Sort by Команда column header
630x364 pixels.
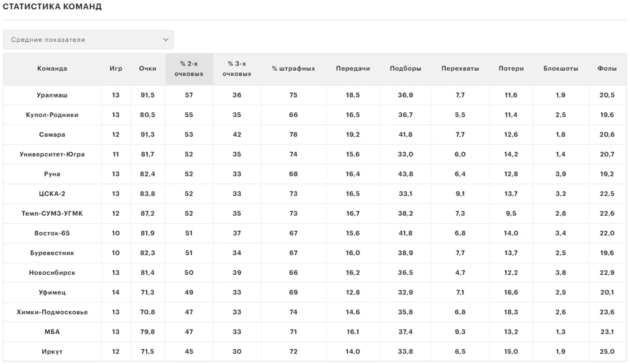tap(52, 69)
